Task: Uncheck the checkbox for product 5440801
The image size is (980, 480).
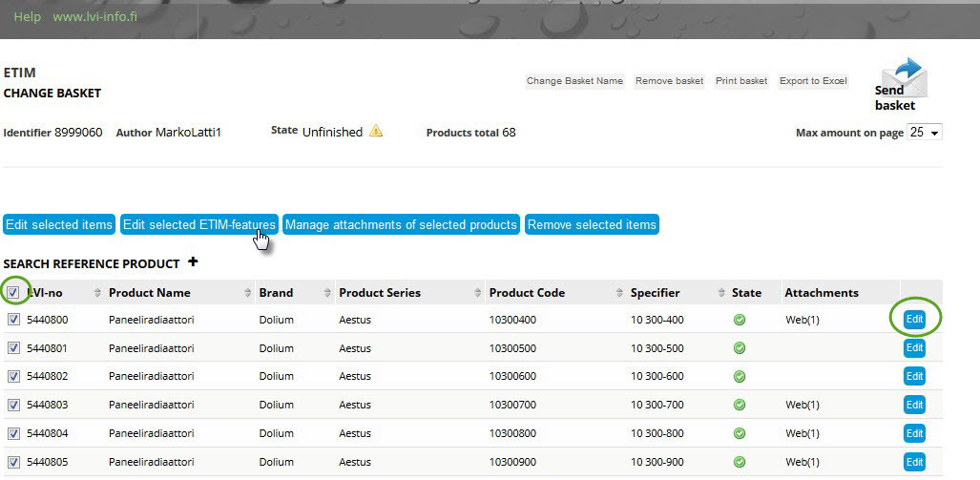Action: pyautogui.click(x=13, y=348)
